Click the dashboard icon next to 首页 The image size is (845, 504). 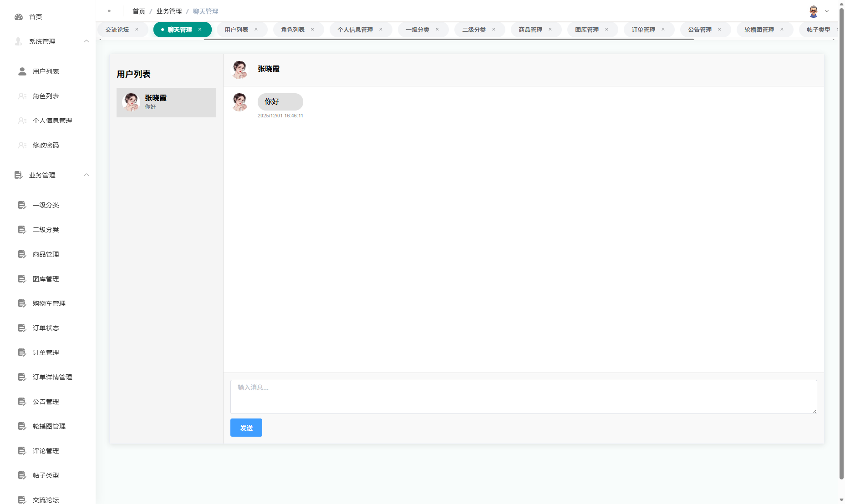[x=19, y=17]
